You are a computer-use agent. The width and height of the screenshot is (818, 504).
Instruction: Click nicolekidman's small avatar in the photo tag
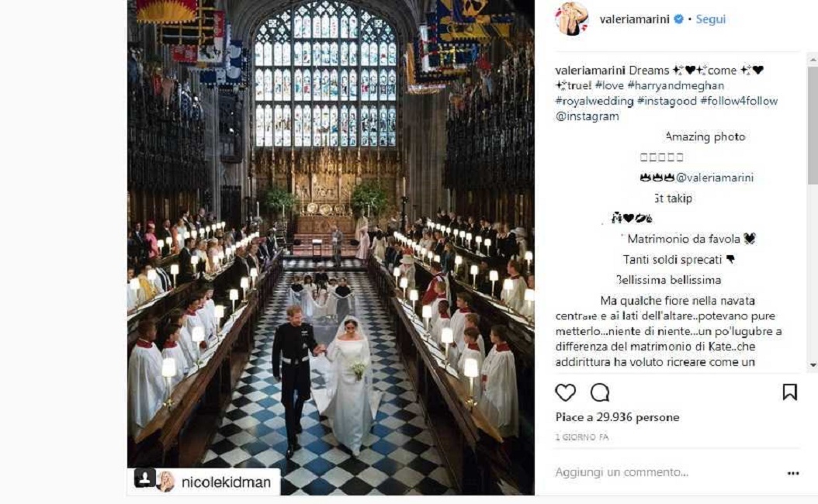coord(167,481)
